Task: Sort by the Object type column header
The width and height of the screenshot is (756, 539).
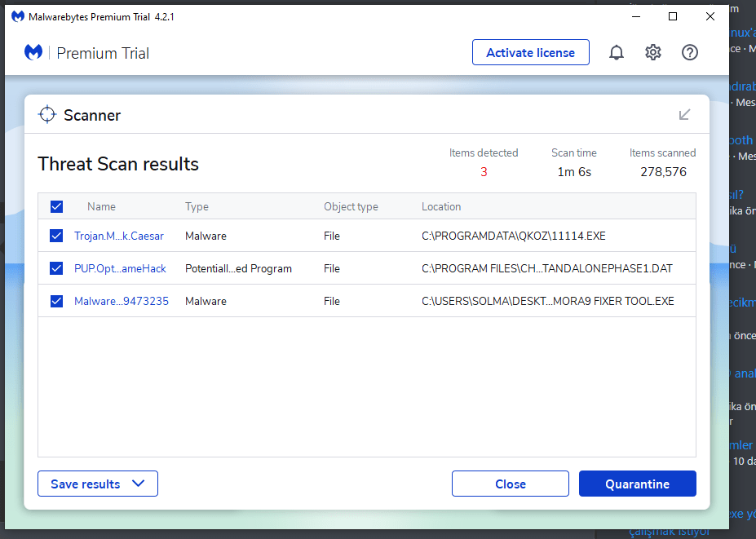Action: pyautogui.click(x=351, y=207)
